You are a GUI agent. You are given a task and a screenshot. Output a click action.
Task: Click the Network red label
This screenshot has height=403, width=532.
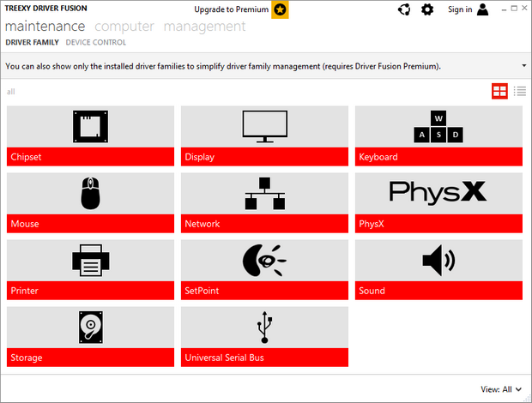(x=264, y=224)
